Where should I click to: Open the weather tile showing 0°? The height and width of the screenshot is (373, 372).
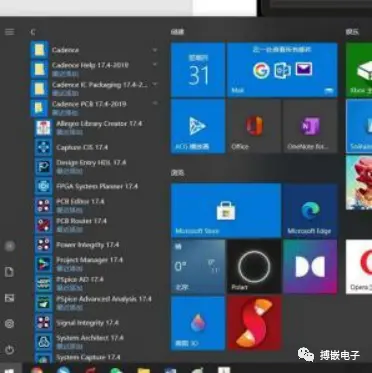click(x=198, y=267)
